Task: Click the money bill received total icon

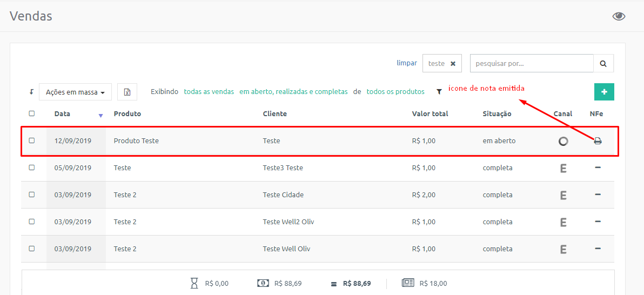Action: (263, 283)
